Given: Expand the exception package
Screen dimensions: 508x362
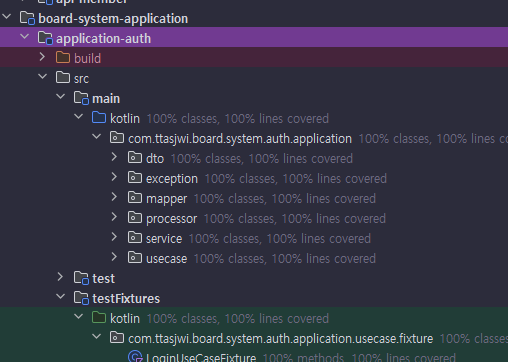Looking at the screenshot, I should 114,177.
